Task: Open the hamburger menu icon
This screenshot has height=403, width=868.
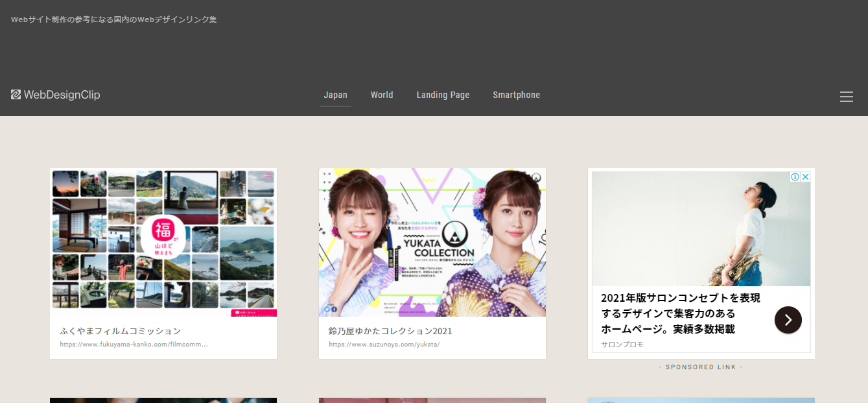Action: coord(846,97)
